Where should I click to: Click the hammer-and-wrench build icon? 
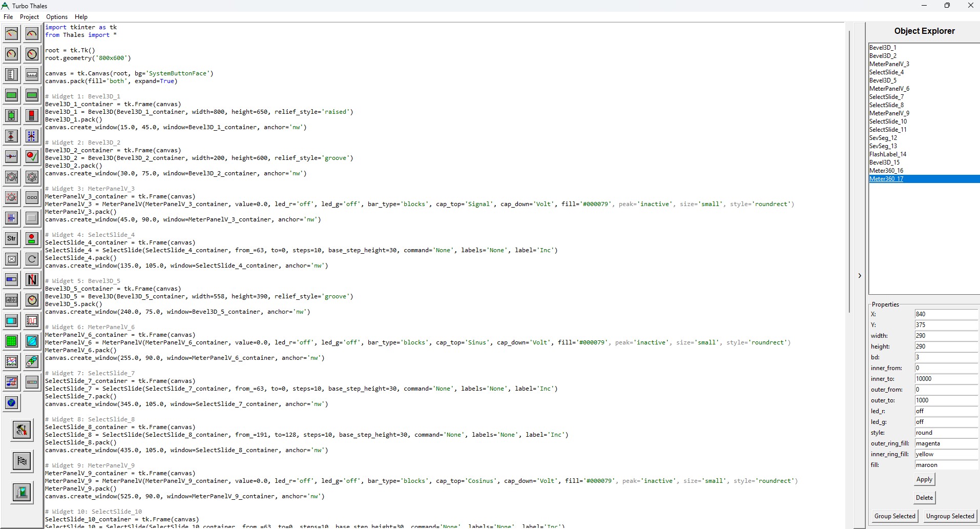click(22, 430)
